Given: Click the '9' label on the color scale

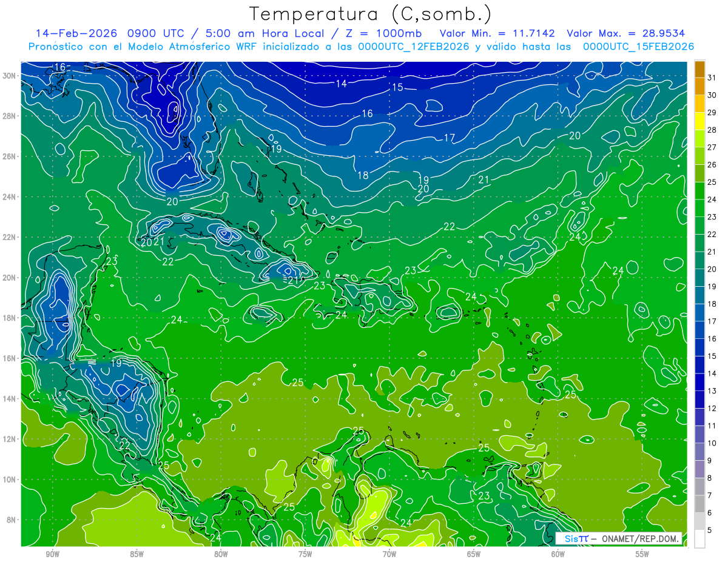Looking at the screenshot, I should (710, 461).
